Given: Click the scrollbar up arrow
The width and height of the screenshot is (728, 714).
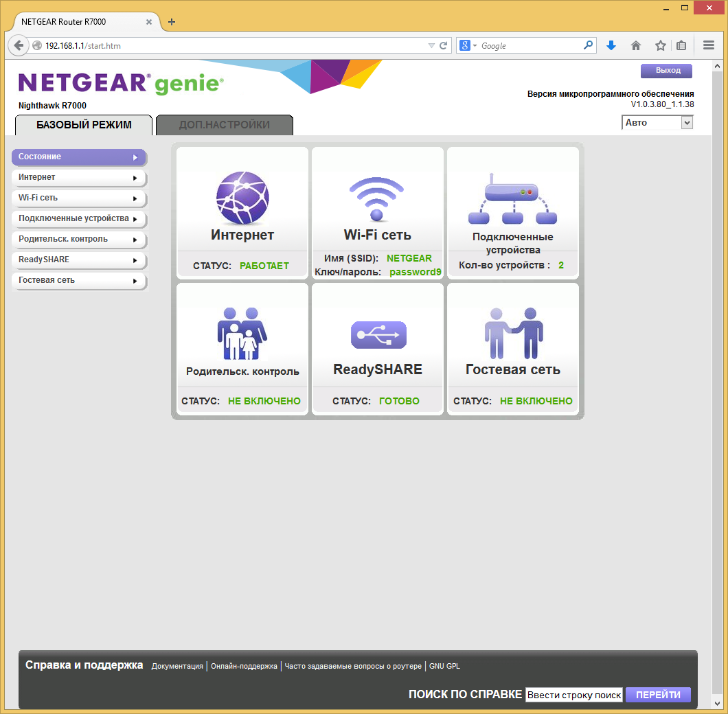Looking at the screenshot, I should click(x=717, y=67).
